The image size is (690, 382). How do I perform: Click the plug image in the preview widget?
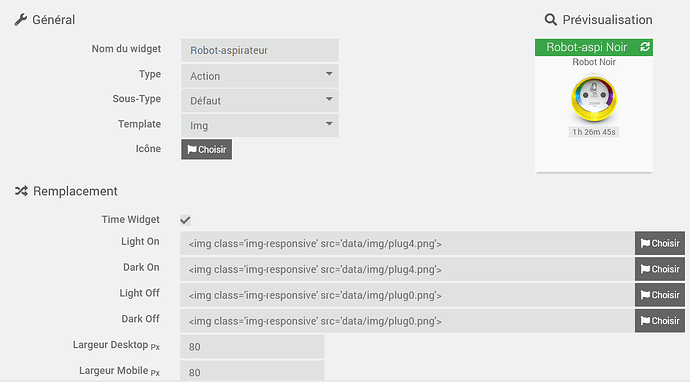pos(594,98)
